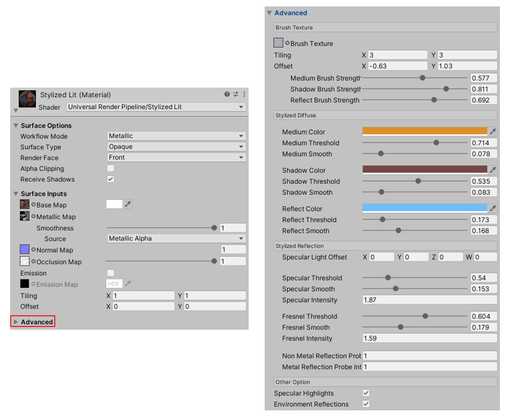Click the Base Map texture thumbnail
Viewport: 509px width, 420px height.
pyautogui.click(x=25, y=205)
